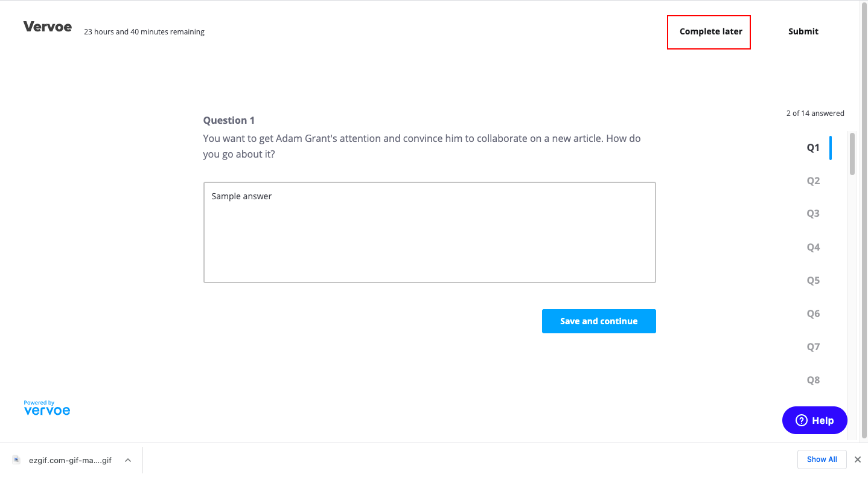Close the downloads bar
The height and width of the screenshot is (477, 868).
(857, 459)
